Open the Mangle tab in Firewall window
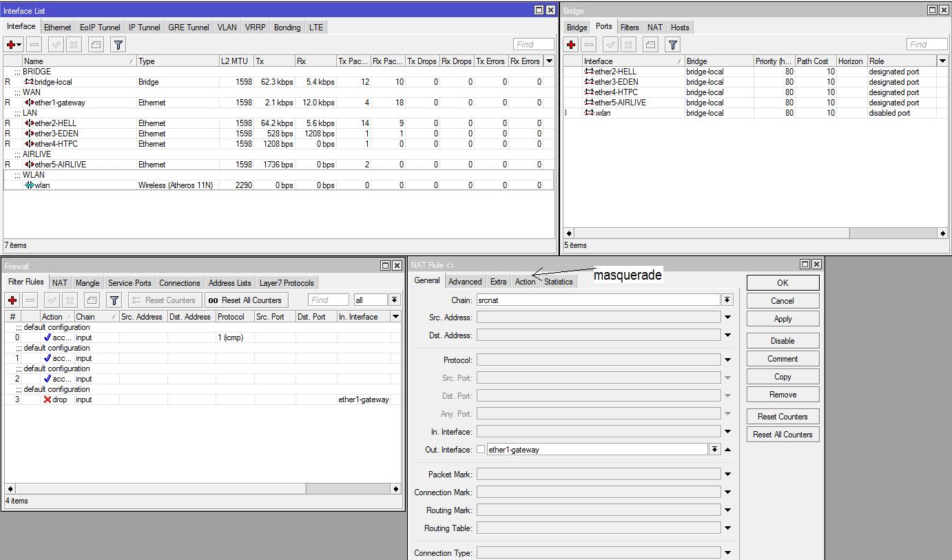Screen dimensions: 952x560 pos(87,283)
